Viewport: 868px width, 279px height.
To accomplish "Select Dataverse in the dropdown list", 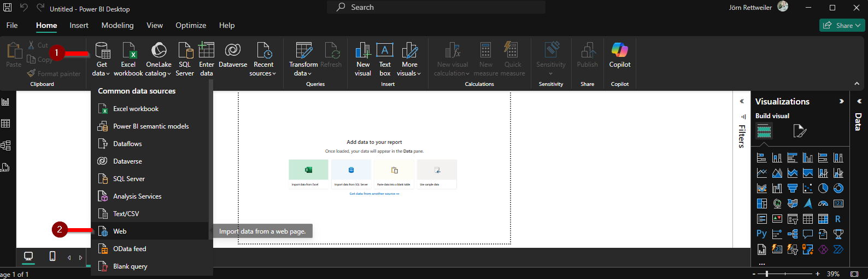I will coord(150,161).
